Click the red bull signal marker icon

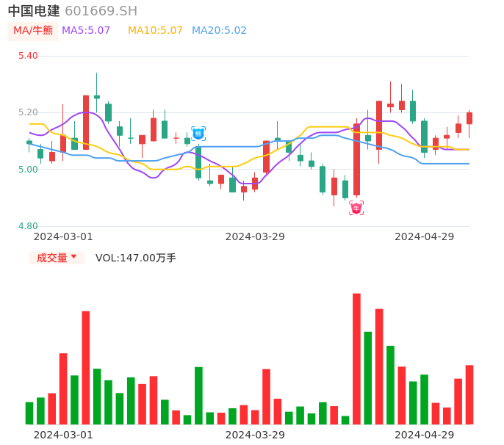[356, 209]
